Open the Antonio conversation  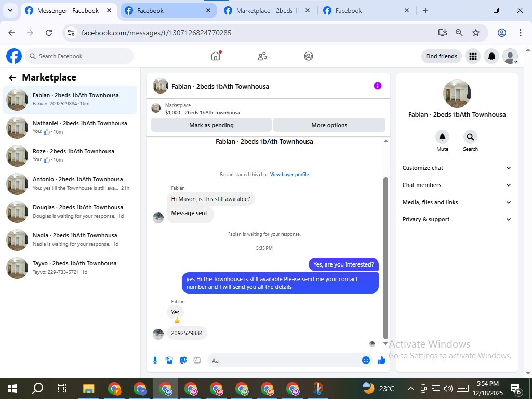(x=70, y=183)
